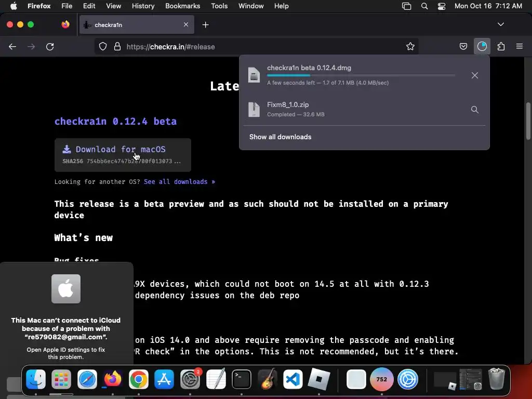532x399 pixels.
Task: Open App Store from the Dock
Action: point(164,379)
